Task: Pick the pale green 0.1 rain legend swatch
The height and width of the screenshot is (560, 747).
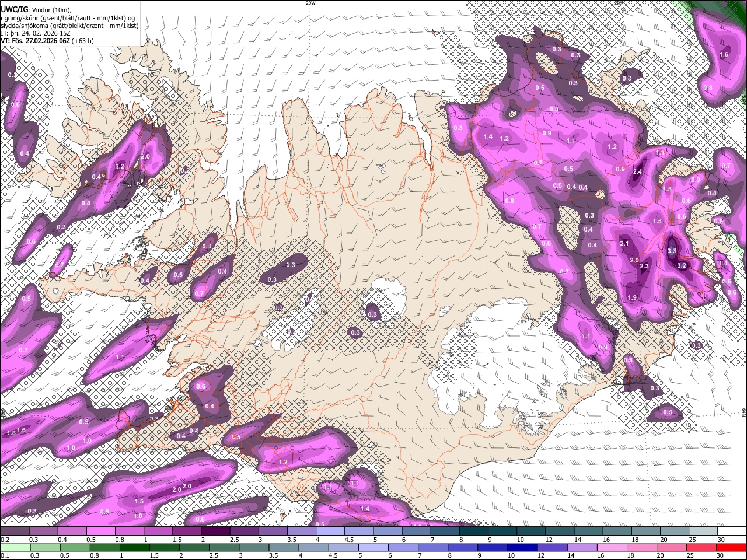Action: tap(15, 547)
